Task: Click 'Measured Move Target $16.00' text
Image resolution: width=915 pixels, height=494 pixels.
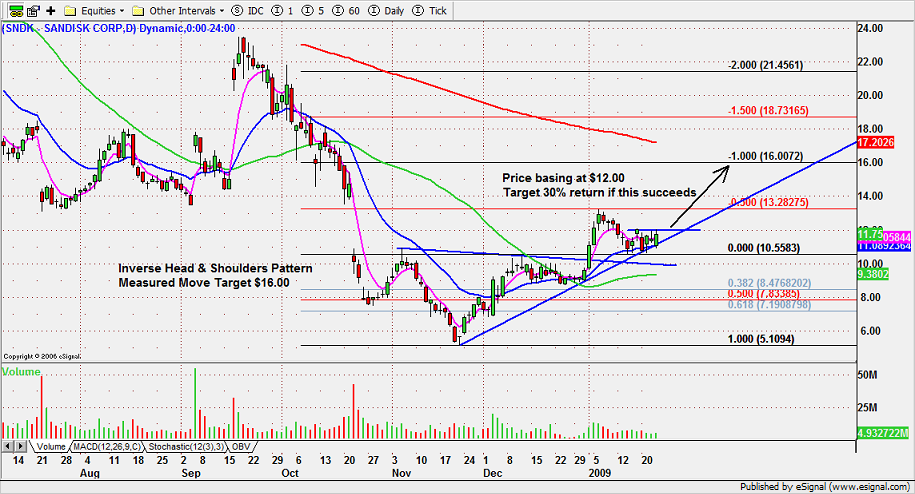Action: pyautogui.click(x=204, y=282)
